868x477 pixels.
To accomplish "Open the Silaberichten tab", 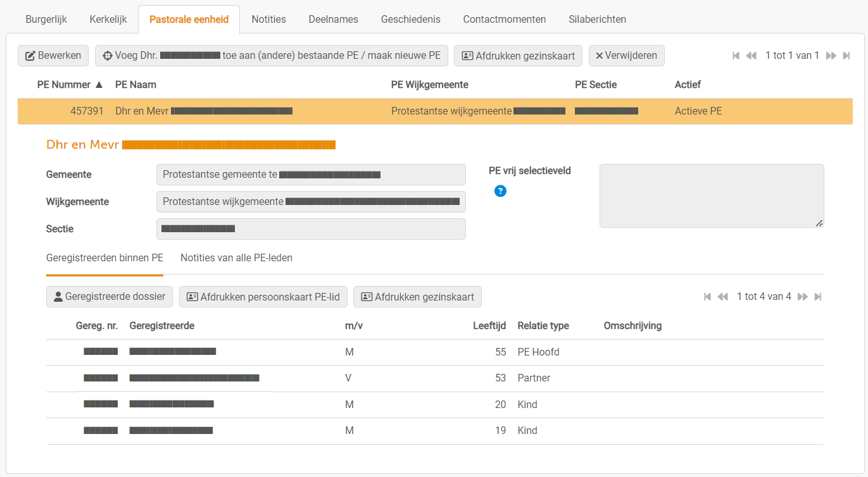I will pyautogui.click(x=598, y=19).
